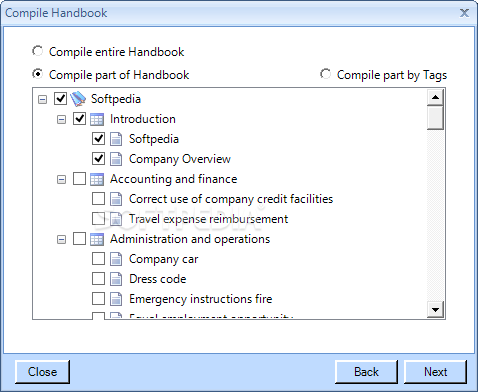478x392 pixels.
Task: Collapse the Accounting and finance node
Action: pos(61,180)
